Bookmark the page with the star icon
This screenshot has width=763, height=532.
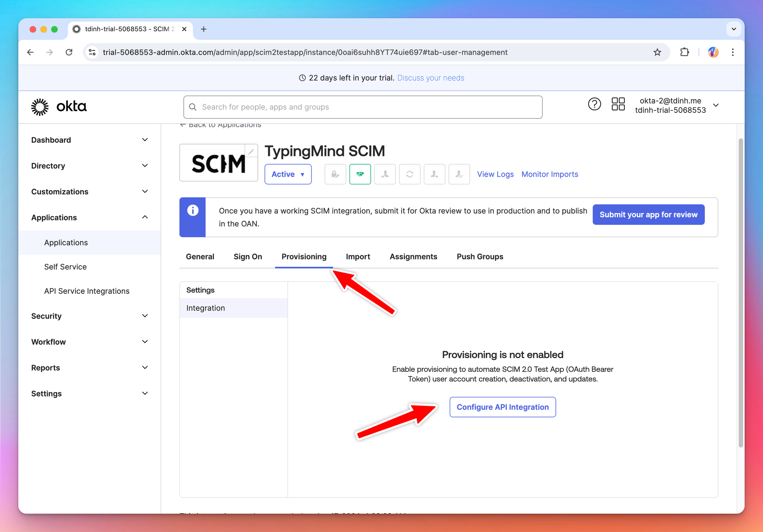[657, 52]
